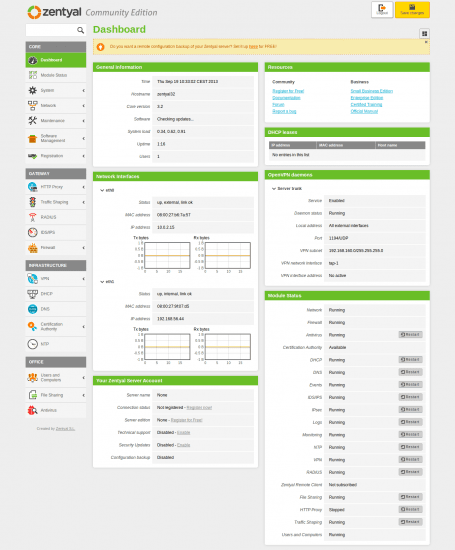Click the File Sharing icon
The image size is (455, 550).
33,395
